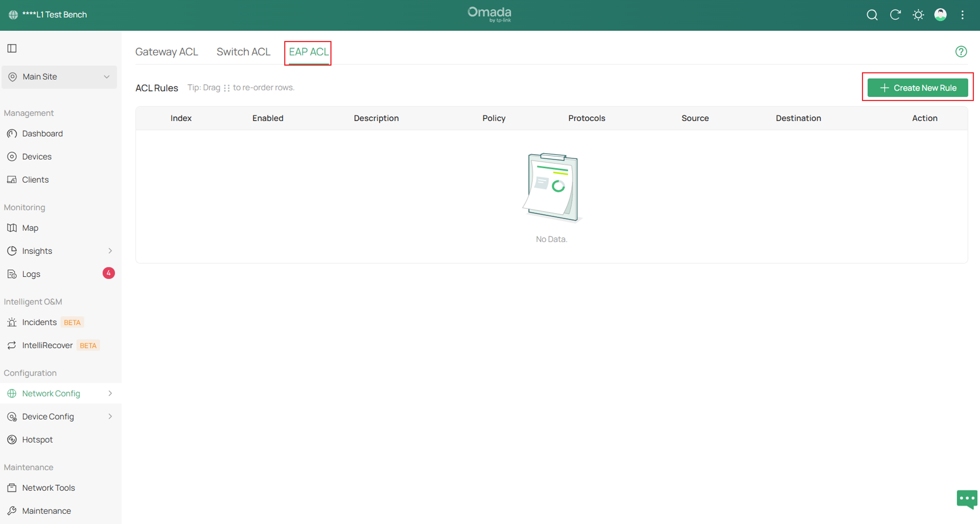Click the Logs document icon
The width and height of the screenshot is (980, 524).
[12, 274]
